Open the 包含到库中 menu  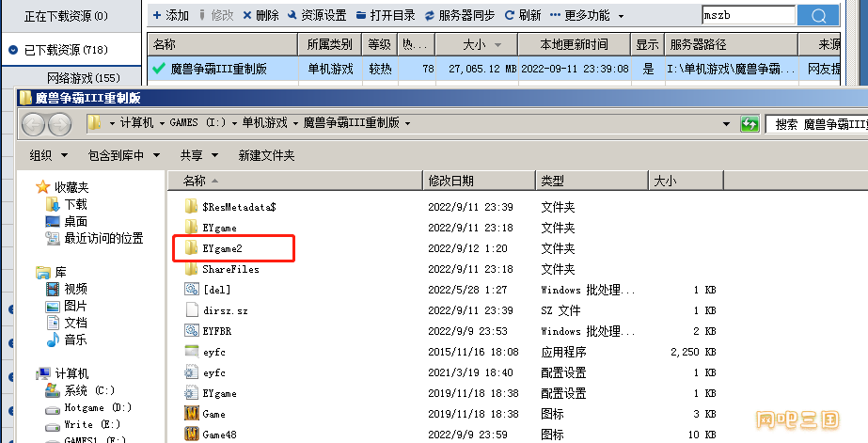pyautogui.click(x=124, y=155)
